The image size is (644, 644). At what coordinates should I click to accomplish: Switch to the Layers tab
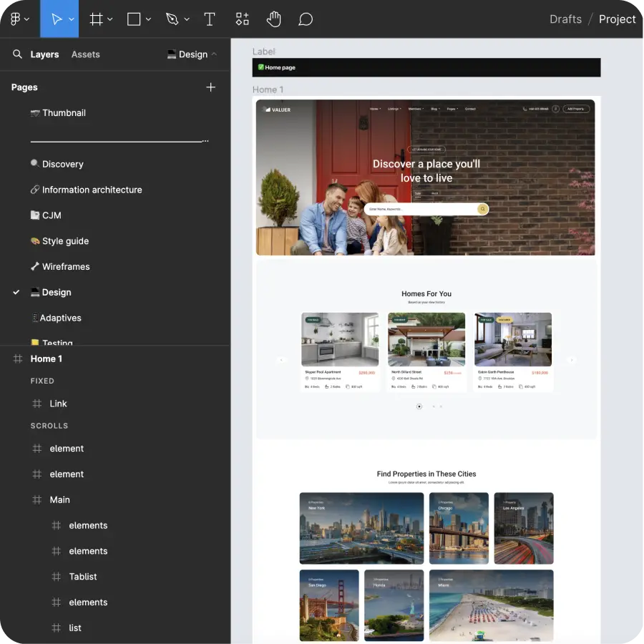(44, 54)
